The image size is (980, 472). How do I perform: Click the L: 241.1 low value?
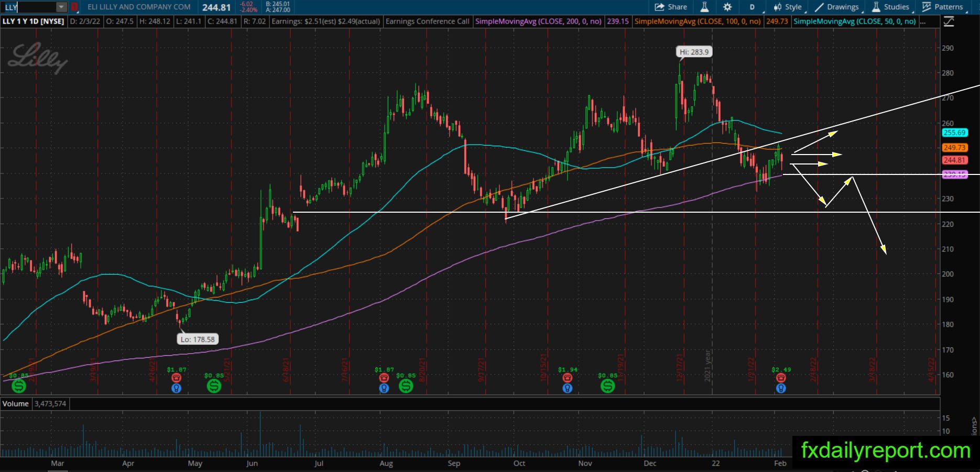click(x=189, y=21)
